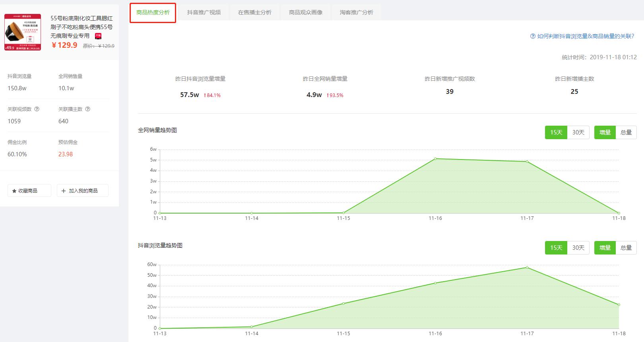Image resolution: width=644 pixels, height=342 pixels.
Task: Click 11-15 data point on 抖音浏览量趋势图
Action: point(343,303)
